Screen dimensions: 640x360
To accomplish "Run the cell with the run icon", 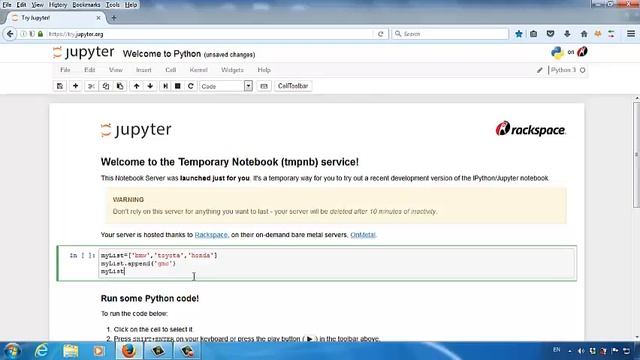I will click(x=165, y=86).
